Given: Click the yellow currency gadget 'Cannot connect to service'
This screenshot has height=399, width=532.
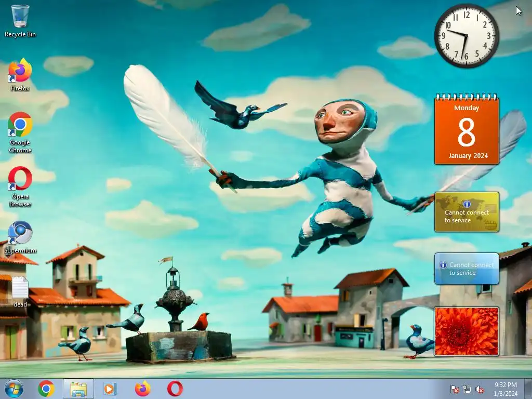Looking at the screenshot, I should [467, 212].
